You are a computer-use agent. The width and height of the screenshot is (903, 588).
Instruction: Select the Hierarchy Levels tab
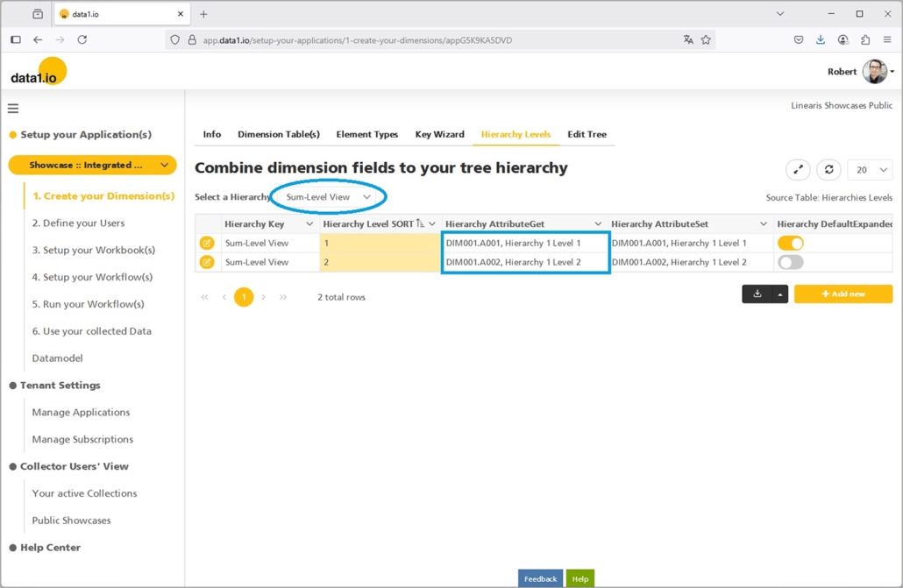[516, 134]
